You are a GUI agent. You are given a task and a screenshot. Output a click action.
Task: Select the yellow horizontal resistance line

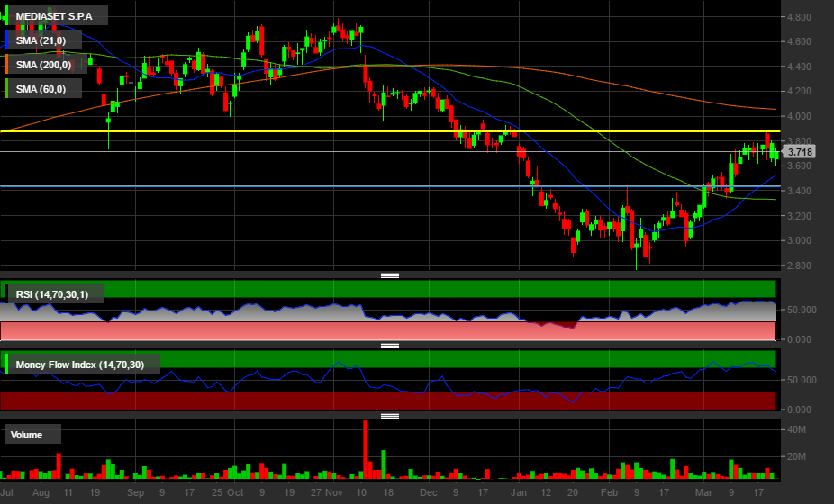(390, 131)
